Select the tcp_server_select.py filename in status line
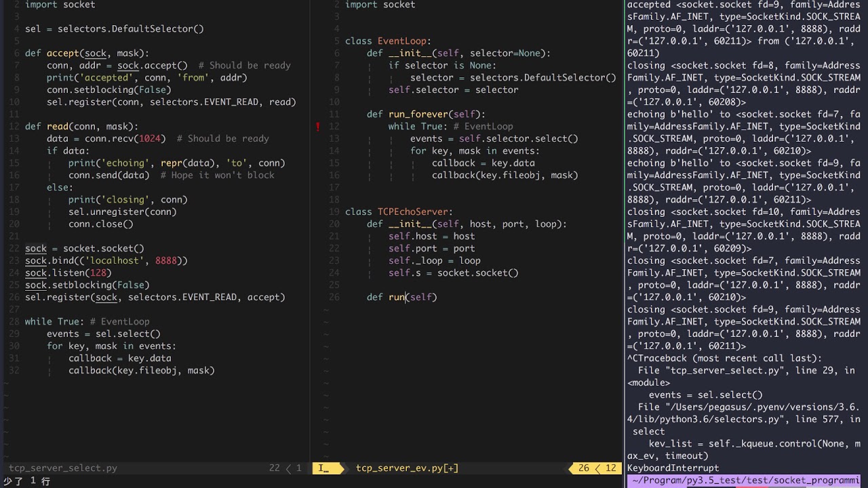Image resolution: width=868 pixels, height=488 pixels. (63, 468)
